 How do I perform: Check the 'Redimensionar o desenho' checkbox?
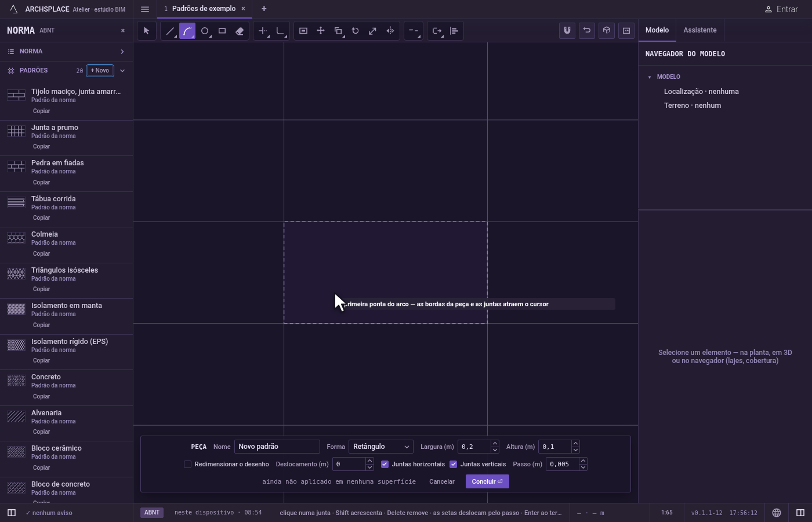click(x=187, y=464)
